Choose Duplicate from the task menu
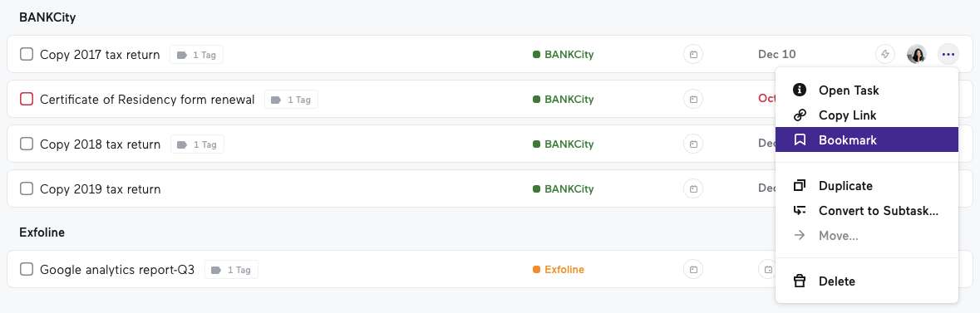This screenshot has width=980, height=313. pos(866,185)
